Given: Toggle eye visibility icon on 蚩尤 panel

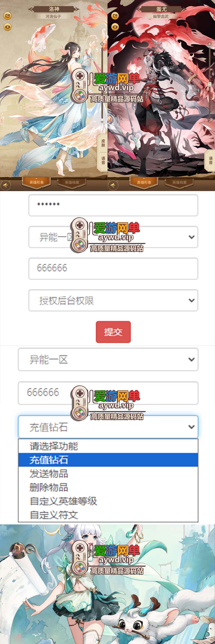Looking at the screenshot, I should 115,27.
